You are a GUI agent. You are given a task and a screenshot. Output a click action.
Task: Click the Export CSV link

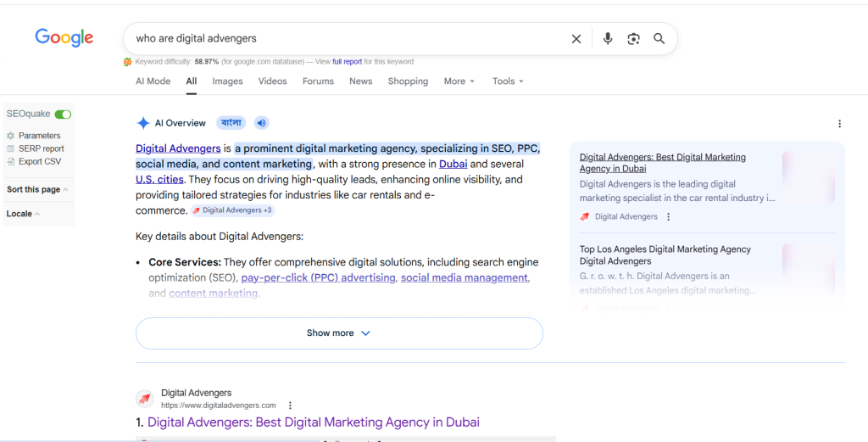pyautogui.click(x=39, y=161)
